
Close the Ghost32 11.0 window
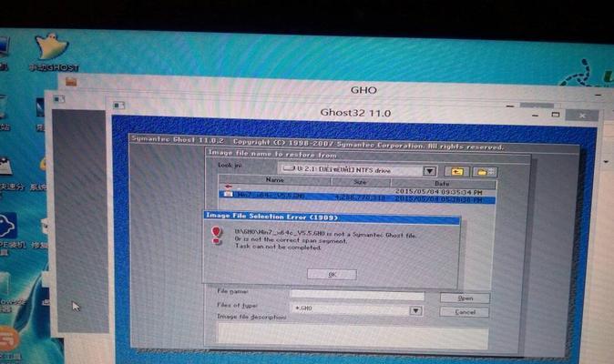pyautogui.click(x=582, y=116)
